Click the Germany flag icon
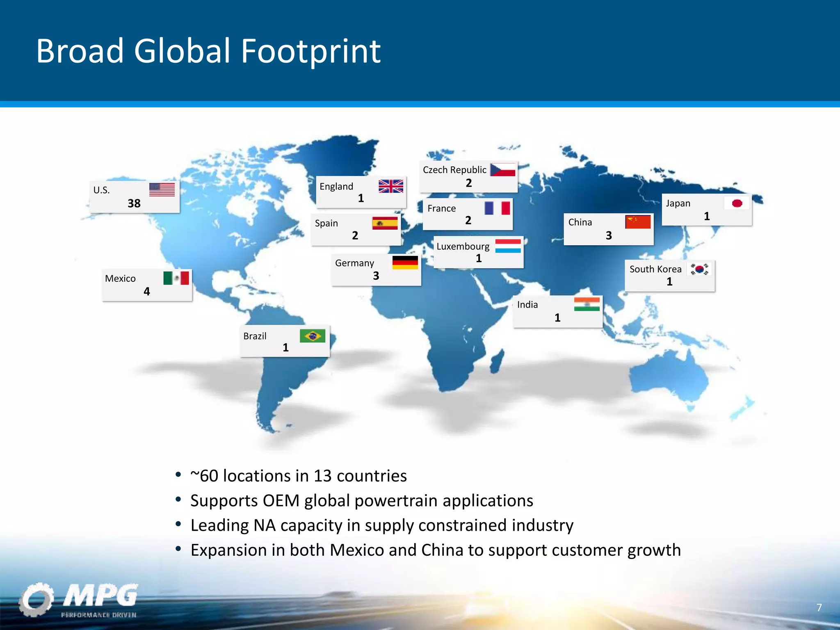This screenshot has height=630, width=840. 405,262
